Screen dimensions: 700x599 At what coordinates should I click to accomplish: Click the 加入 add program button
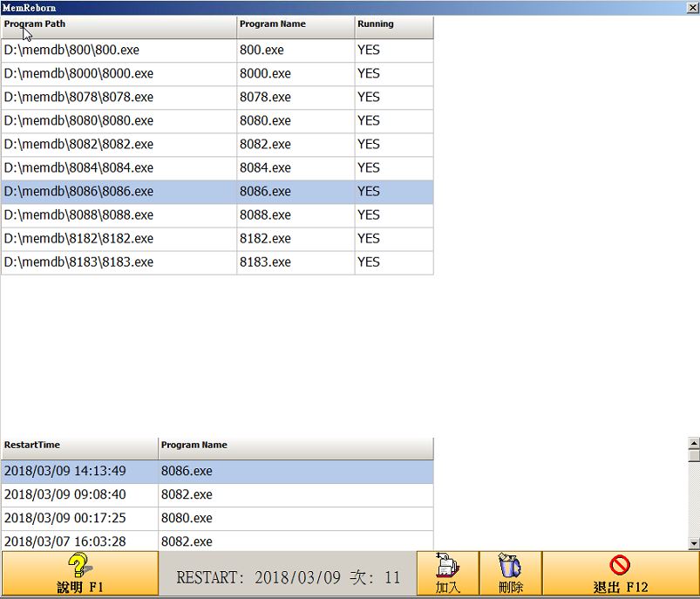pos(448,574)
